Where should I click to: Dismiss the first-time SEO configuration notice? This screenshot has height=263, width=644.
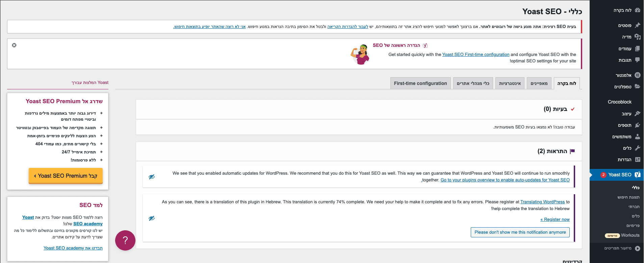click(14, 45)
